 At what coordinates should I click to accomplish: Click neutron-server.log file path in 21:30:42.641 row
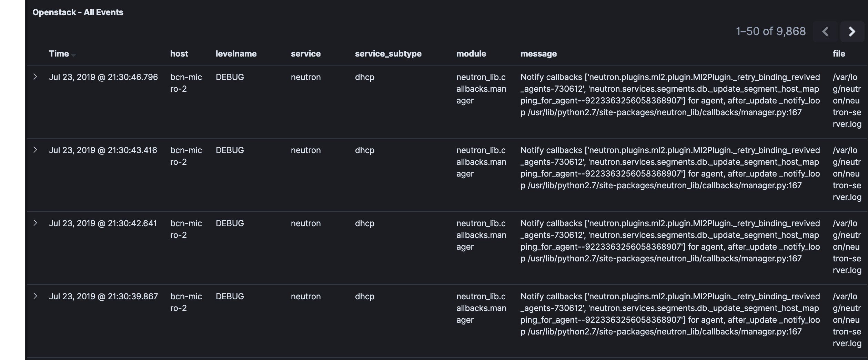[847, 247]
